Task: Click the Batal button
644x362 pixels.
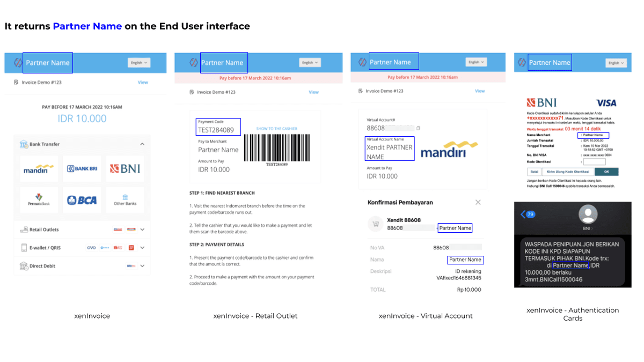Action: coord(535,172)
